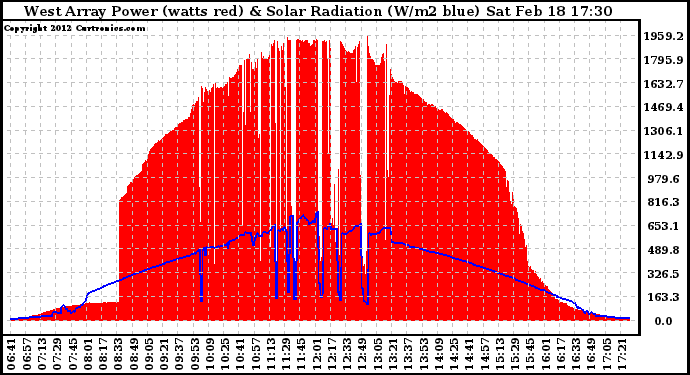Click the 11:45 time label

[301, 354]
